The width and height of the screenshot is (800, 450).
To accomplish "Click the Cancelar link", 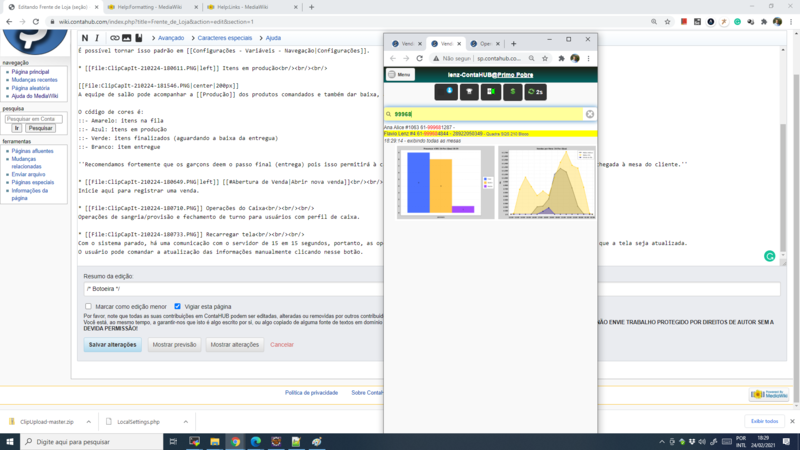I will click(282, 344).
